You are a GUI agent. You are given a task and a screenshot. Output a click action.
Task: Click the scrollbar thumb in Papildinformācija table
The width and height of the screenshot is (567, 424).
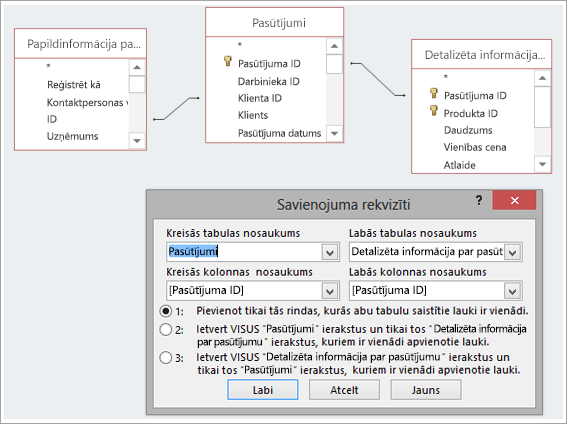pos(137,84)
